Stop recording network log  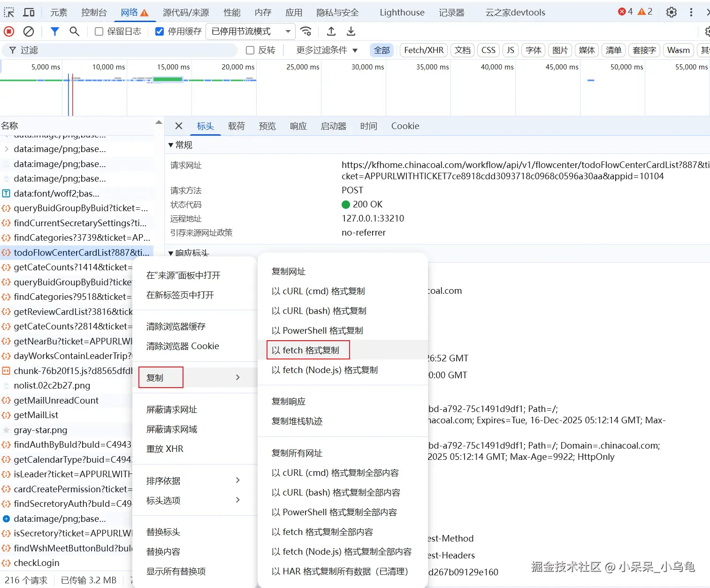[9, 31]
